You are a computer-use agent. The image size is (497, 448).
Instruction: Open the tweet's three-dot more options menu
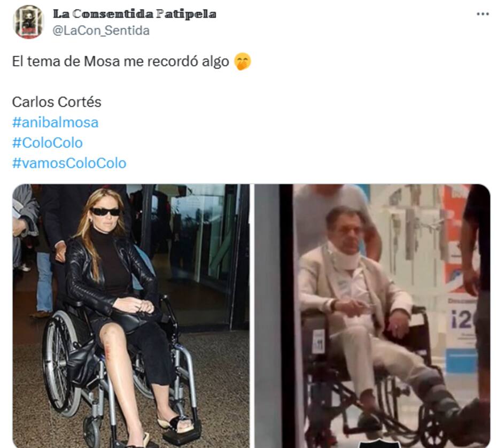[x=483, y=14]
